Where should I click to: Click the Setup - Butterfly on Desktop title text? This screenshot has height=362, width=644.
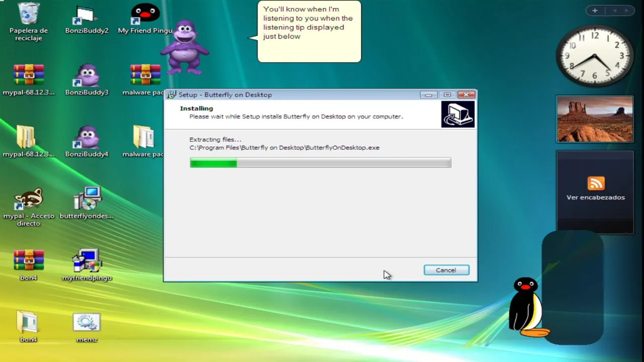pyautogui.click(x=225, y=95)
